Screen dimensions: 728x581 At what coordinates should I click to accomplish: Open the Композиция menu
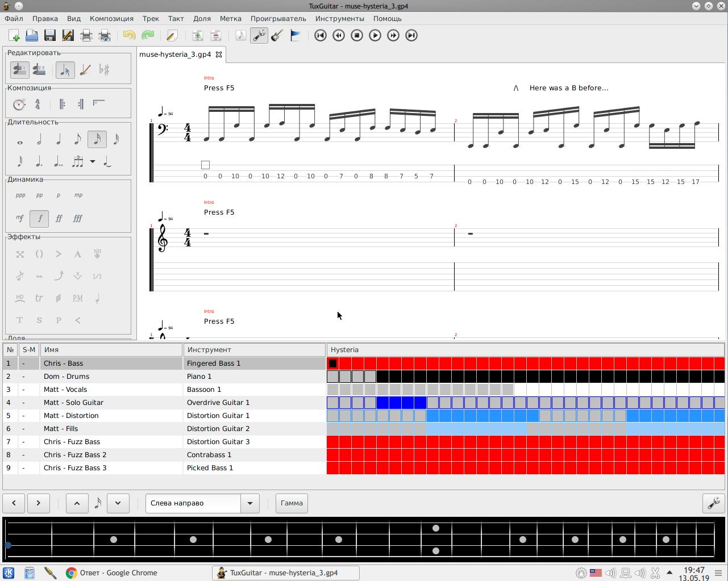click(x=111, y=18)
